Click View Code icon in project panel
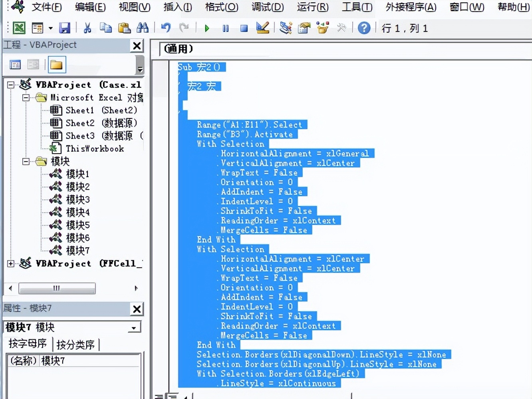 pos(15,65)
